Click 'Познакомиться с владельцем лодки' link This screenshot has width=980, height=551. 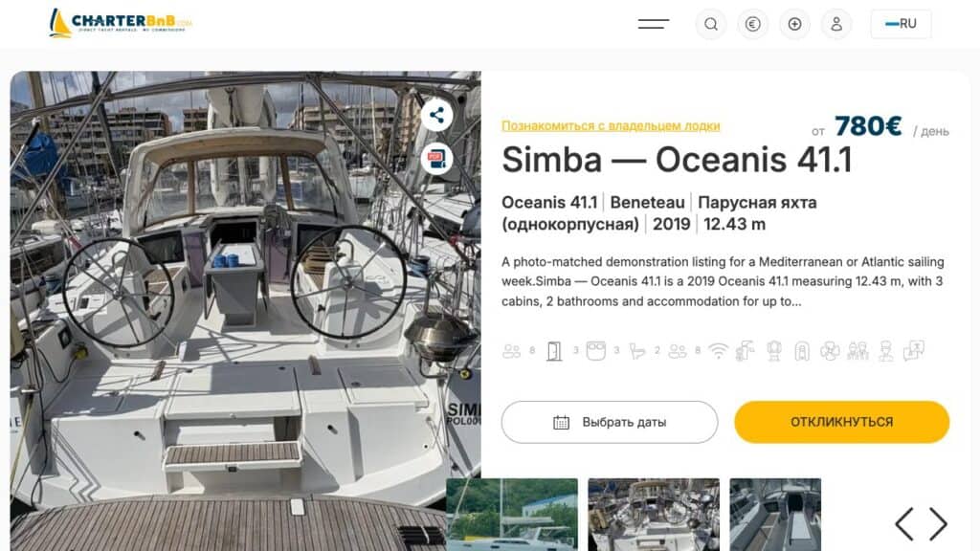click(611, 125)
